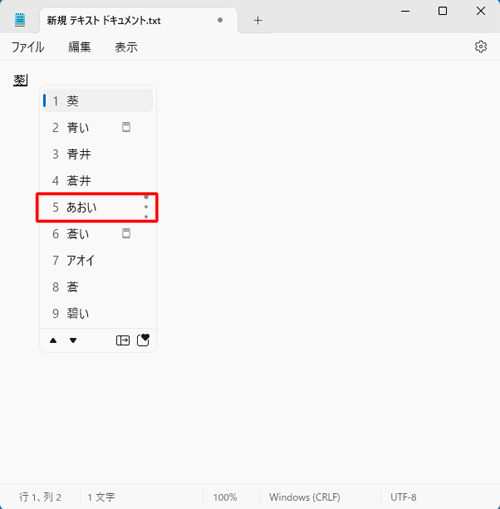Screen dimensions: 500x509
Task: Click the Notepad app icon
Action: (x=20, y=20)
